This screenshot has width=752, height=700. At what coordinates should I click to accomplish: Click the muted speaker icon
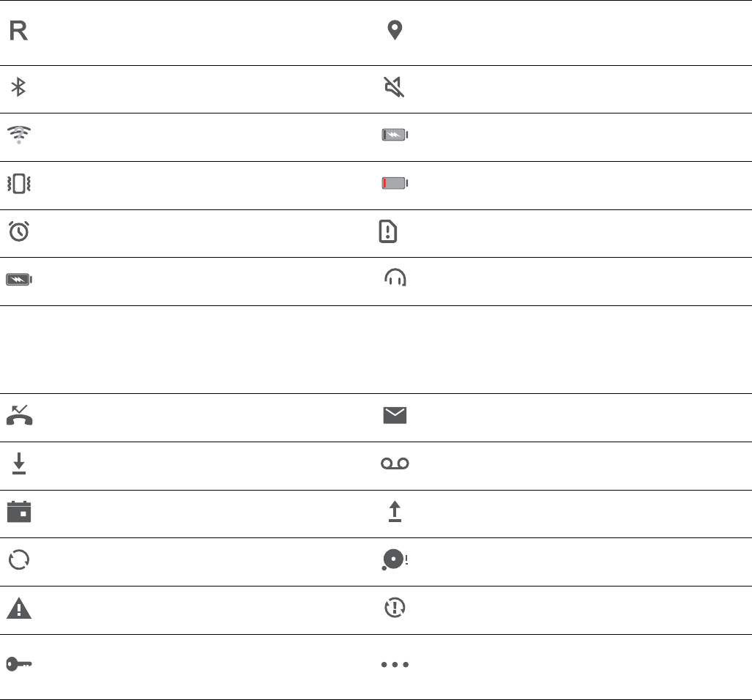pos(395,89)
